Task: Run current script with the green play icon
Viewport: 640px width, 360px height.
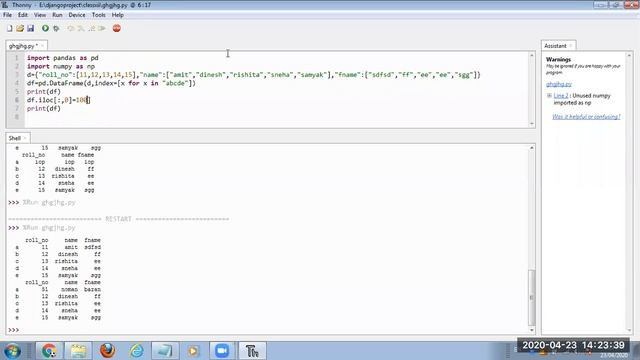Action: click(45, 28)
